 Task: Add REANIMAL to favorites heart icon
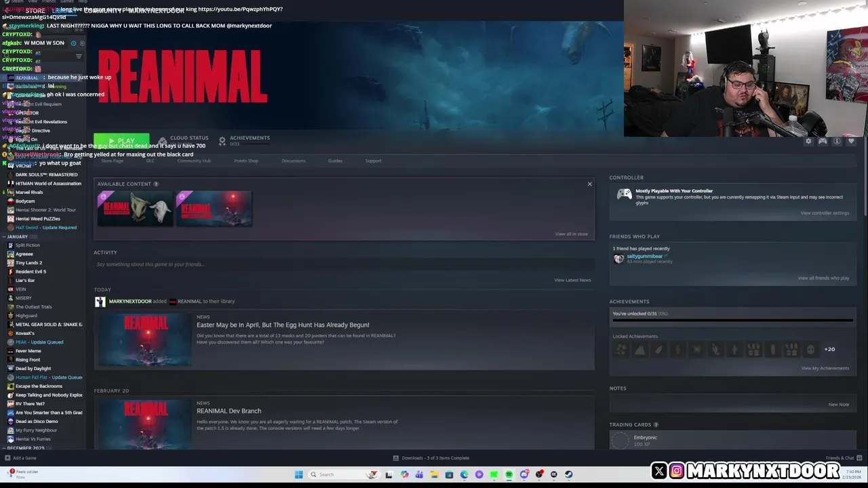click(851, 141)
